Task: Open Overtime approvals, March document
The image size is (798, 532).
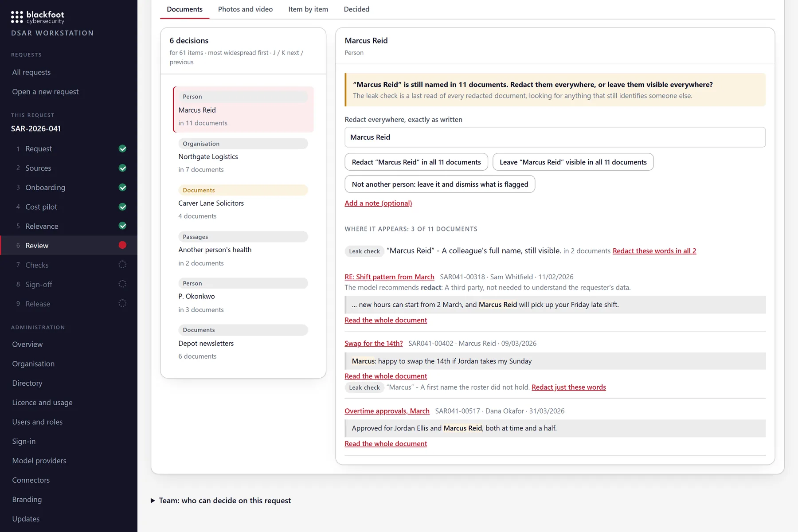Action: point(387,411)
